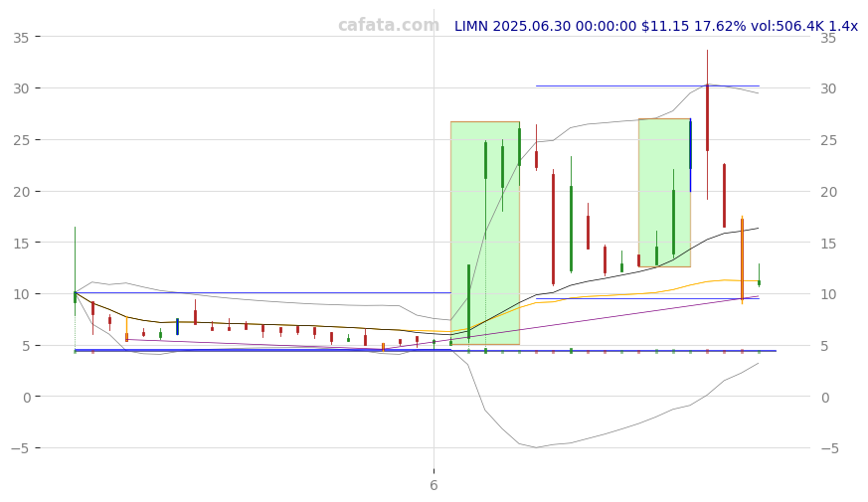Click the left axis label 20
This screenshot has height=502, width=868.
coord(21,192)
